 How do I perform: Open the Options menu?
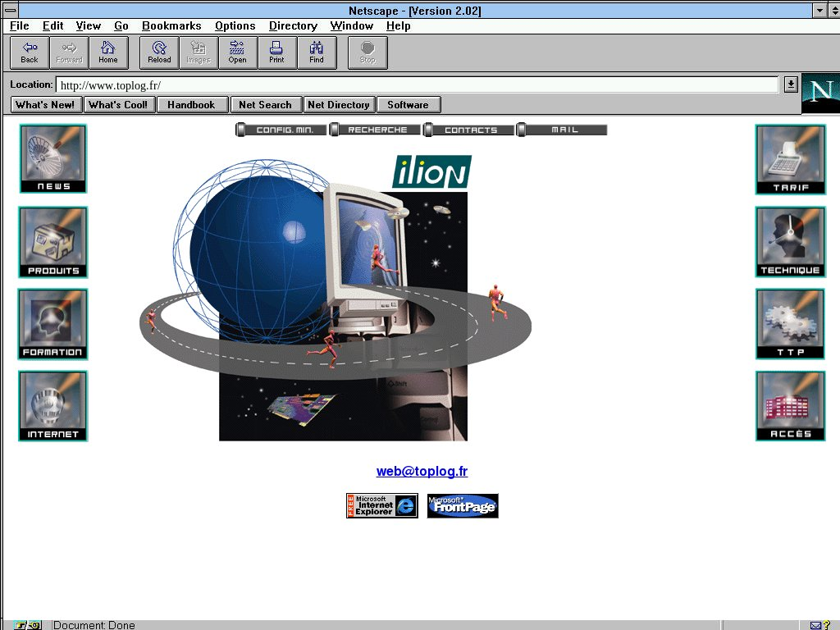(235, 25)
